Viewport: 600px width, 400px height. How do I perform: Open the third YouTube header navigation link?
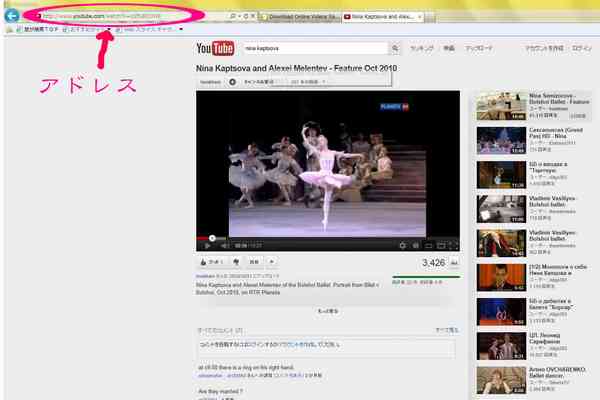point(478,48)
